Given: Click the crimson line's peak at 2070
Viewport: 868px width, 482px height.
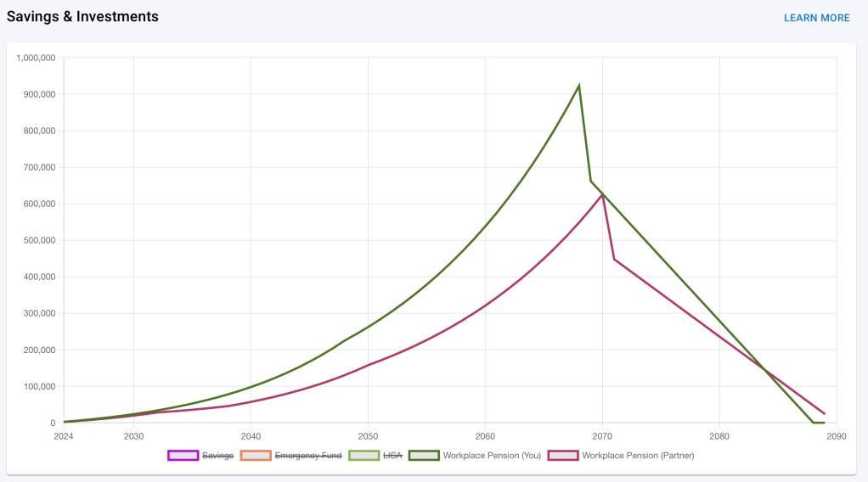Looking at the screenshot, I should [x=602, y=195].
